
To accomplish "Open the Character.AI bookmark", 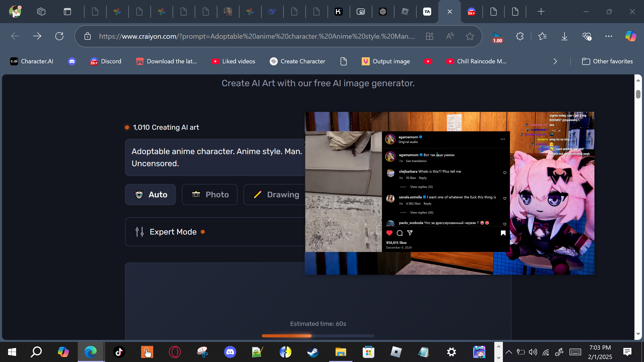I will coord(32,61).
